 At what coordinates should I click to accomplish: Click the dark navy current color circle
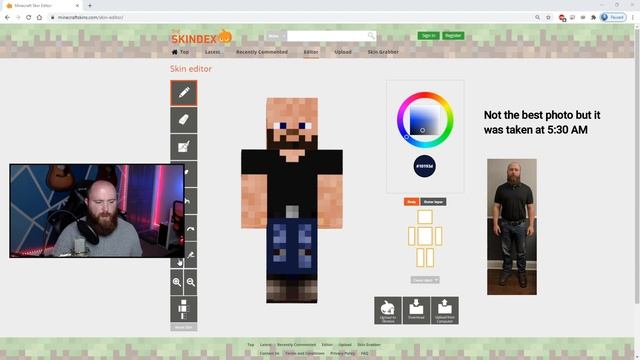424,166
